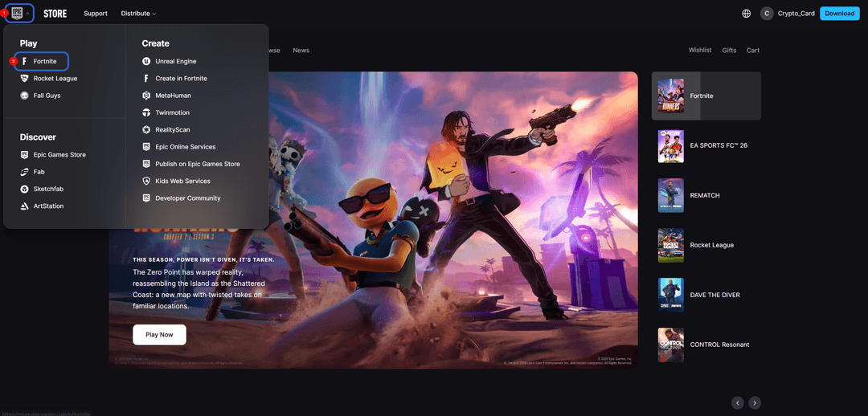Click the Epic Games Store icon under Discover
Viewport: 868px width, 416px height.
[x=24, y=155]
